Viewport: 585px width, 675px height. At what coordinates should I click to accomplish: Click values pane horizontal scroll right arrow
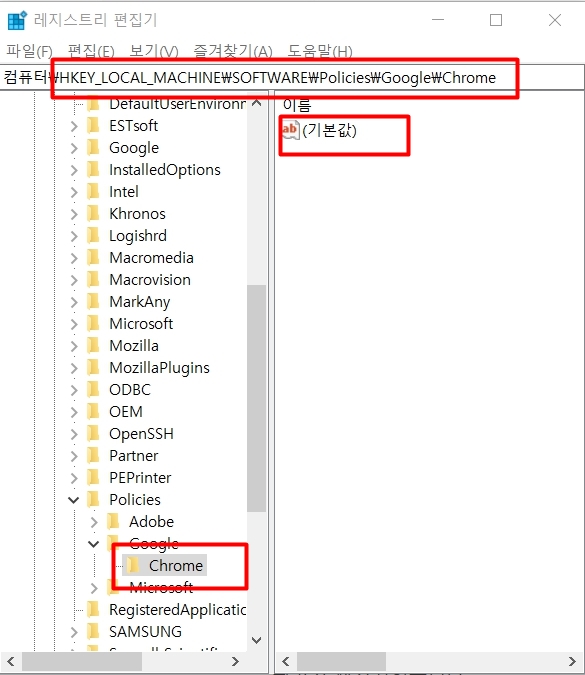pyautogui.click(x=572, y=661)
